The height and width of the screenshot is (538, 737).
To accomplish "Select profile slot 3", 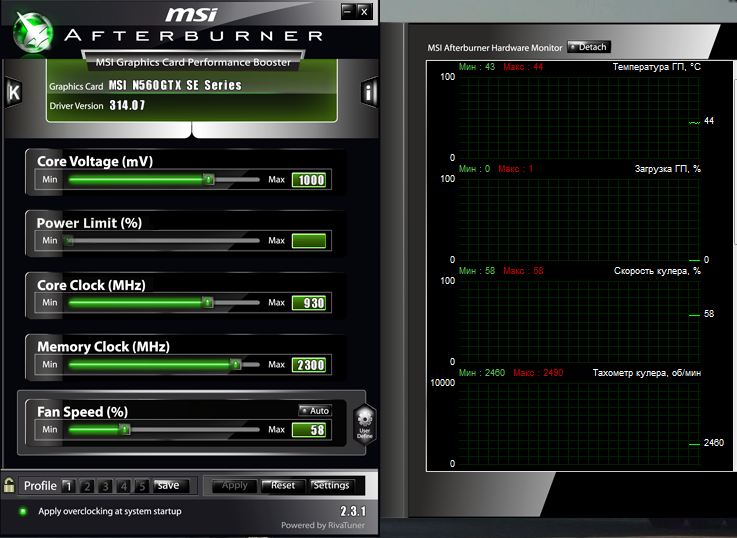I will click(105, 486).
